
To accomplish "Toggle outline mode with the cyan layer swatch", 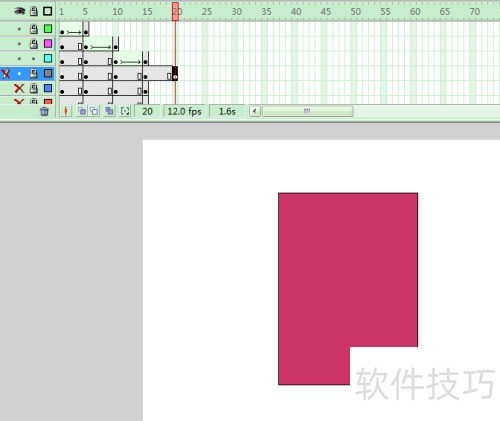I will click(x=48, y=59).
